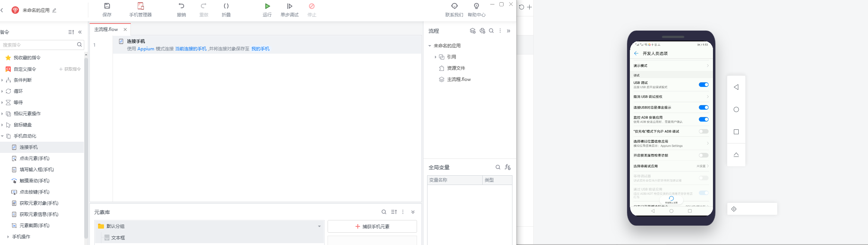Expand the 鼠标键盘 command group
The height and width of the screenshot is (245, 868).
pos(2,125)
